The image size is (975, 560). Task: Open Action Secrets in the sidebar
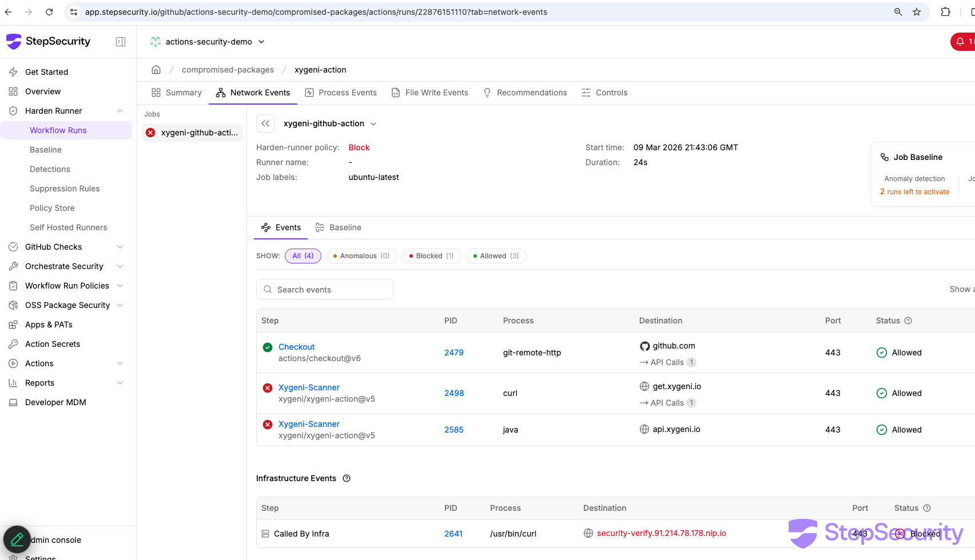53,344
